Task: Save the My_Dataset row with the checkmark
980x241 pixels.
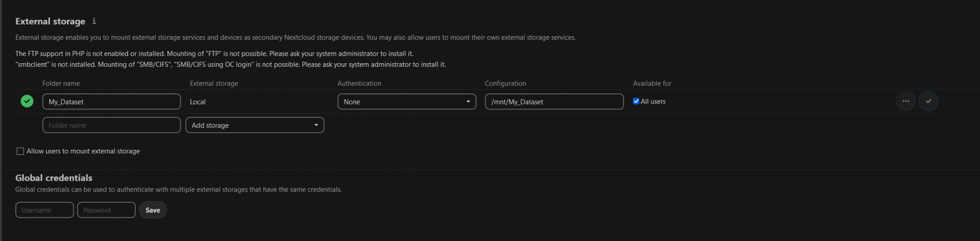Action: (x=928, y=101)
